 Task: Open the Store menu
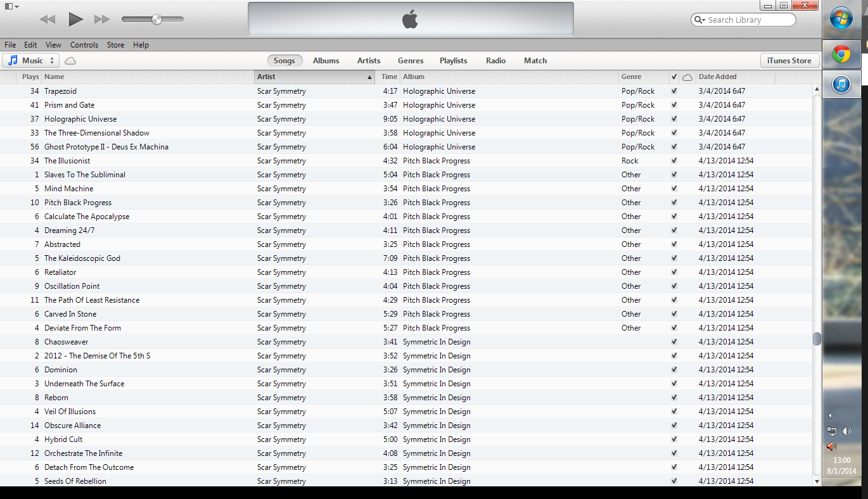point(115,45)
